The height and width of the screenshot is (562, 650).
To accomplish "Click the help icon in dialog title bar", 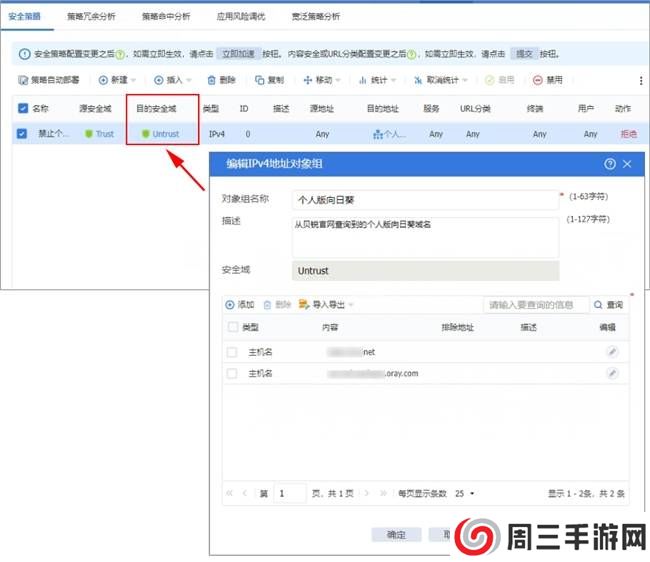I will [x=610, y=163].
